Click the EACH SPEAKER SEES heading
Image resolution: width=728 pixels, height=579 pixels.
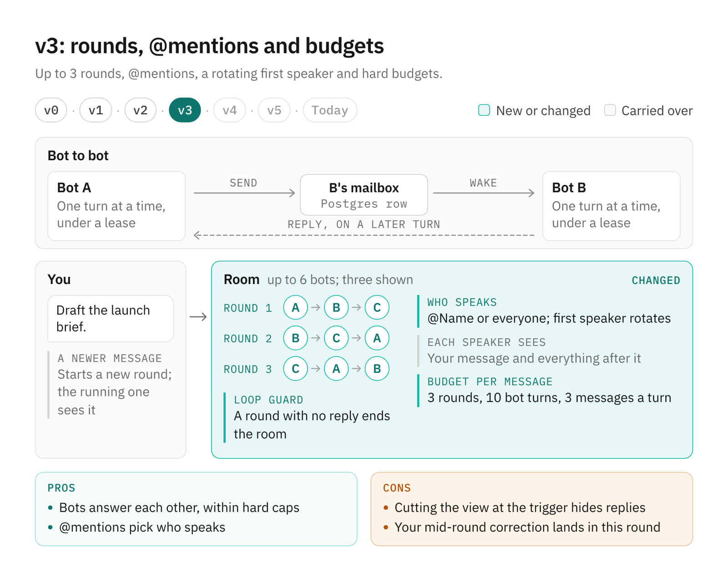pyautogui.click(x=486, y=342)
